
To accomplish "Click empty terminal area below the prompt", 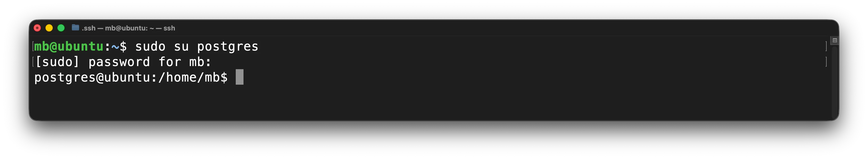I will (431, 102).
